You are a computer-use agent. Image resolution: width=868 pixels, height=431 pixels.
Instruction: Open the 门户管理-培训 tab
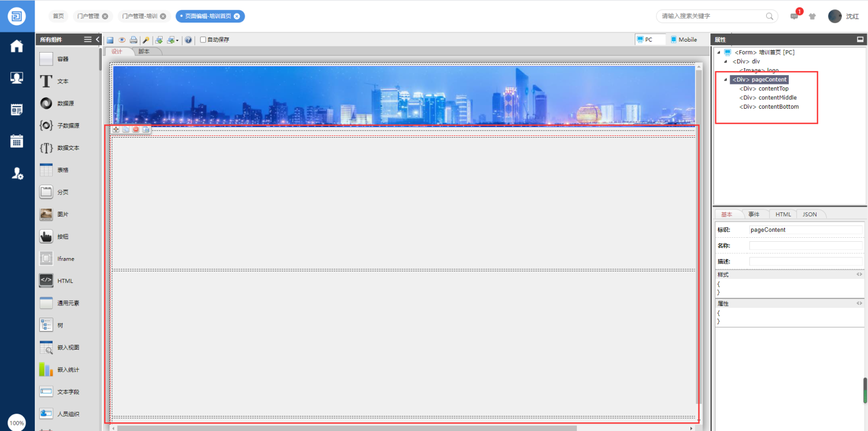click(x=139, y=16)
